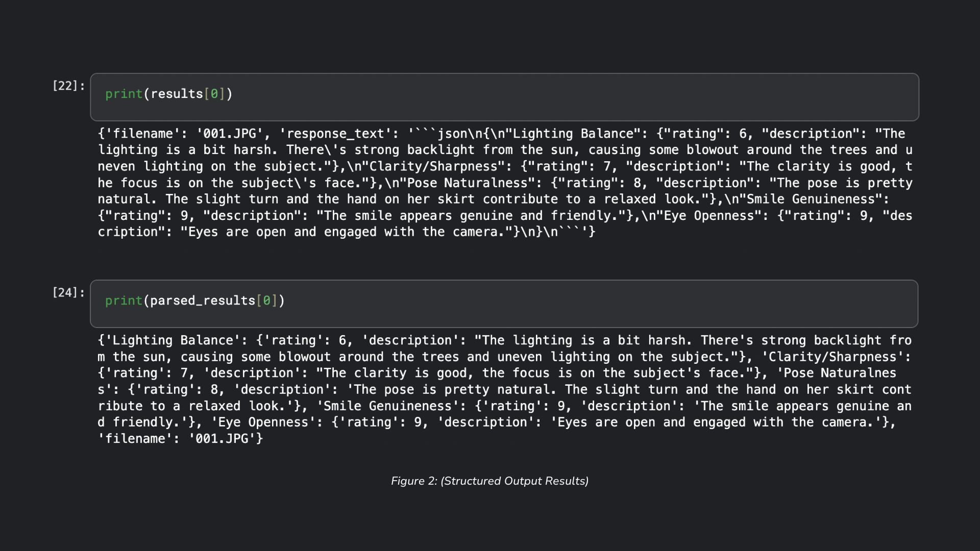The image size is (980, 551).
Task: Click the 0 index in cell 22
Action: pos(214,94)
